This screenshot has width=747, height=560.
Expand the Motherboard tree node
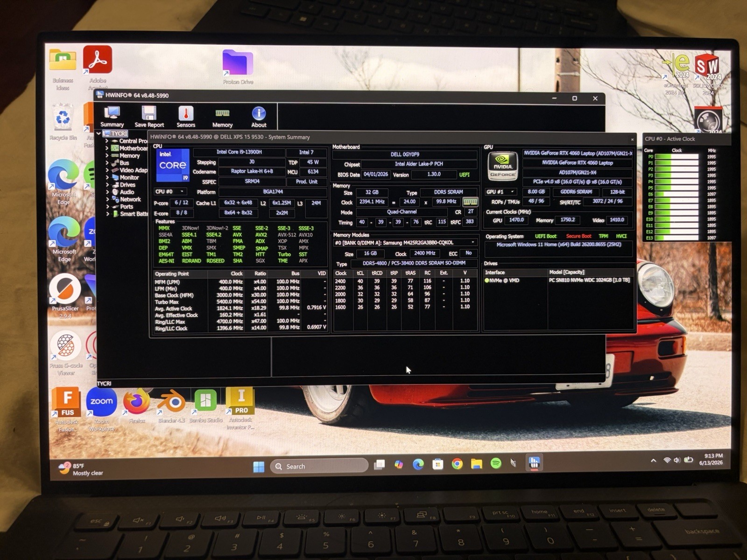pos(107,148)
